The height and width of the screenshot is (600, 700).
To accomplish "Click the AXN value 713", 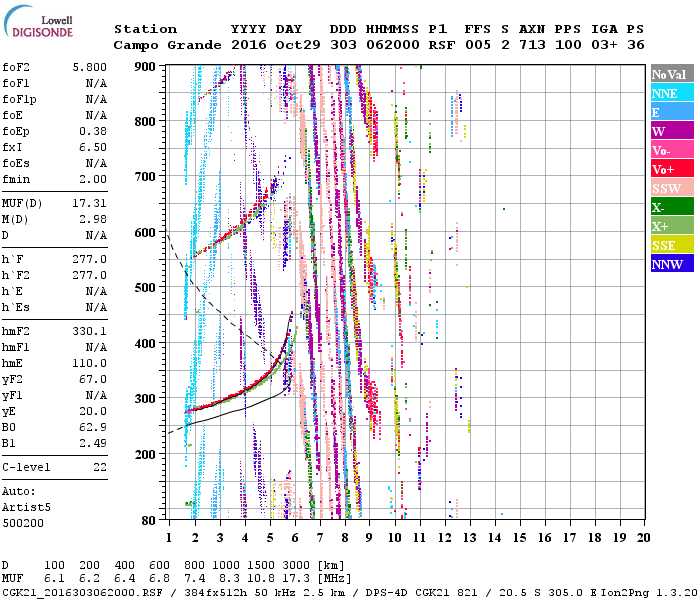I will pyautogui.click(x=532, y=45).
